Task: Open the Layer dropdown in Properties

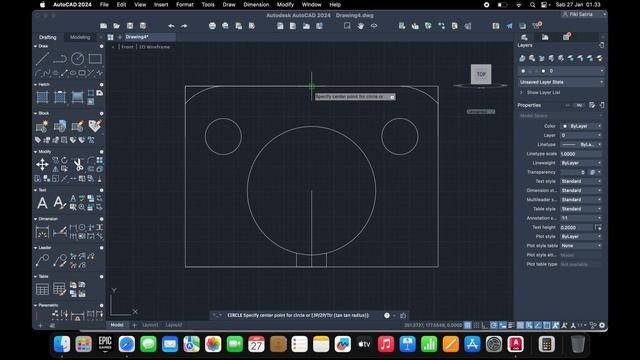Action: pos(581,135)
